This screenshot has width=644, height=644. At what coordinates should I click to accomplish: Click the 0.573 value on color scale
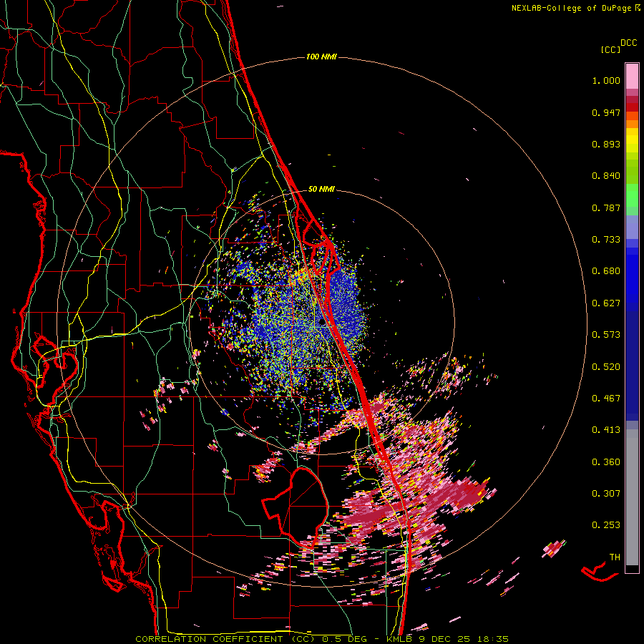[606, 335]
